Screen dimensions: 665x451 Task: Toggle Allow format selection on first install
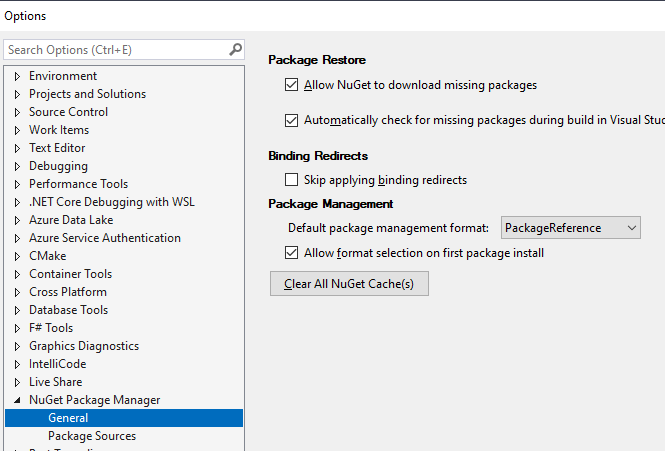pos(291,253)
